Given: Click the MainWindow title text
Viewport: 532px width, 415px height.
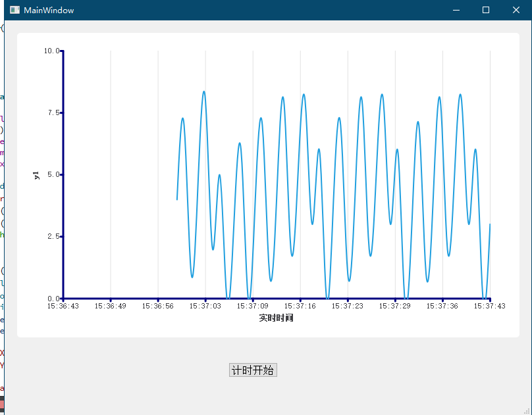Looking at the screenshot, I should 49,10.
